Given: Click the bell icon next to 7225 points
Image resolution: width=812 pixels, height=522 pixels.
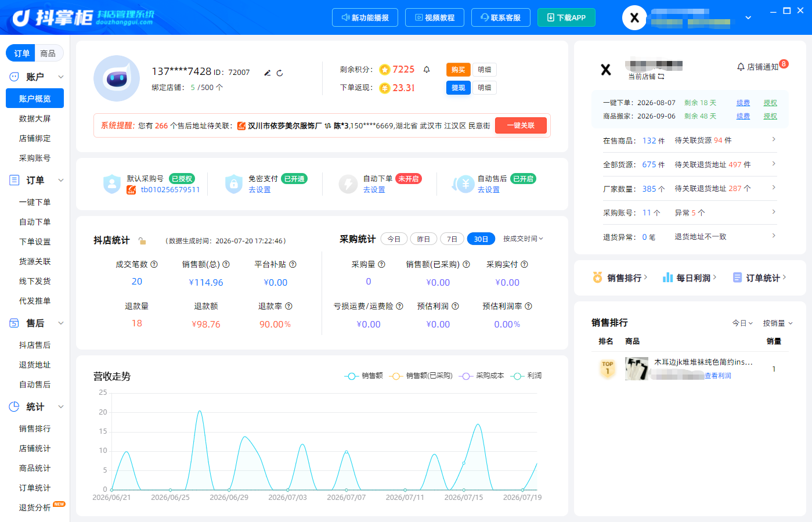Looking at the screenshot, I should point(427,69).
